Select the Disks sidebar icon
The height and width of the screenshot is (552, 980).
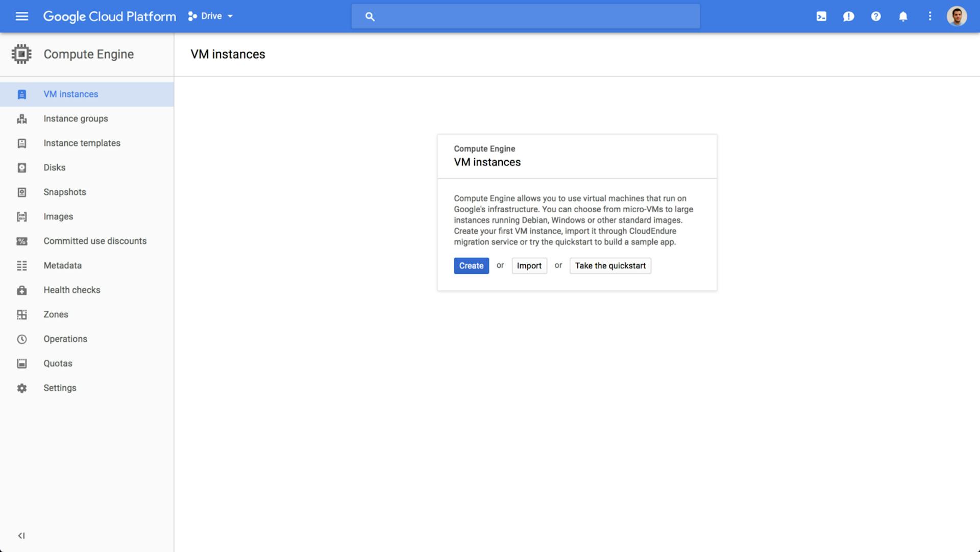pos(21,167)
